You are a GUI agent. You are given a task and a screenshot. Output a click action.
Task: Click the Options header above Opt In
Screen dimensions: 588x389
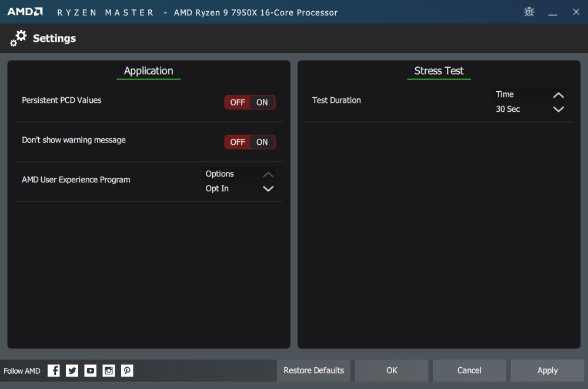pos(220,174)
